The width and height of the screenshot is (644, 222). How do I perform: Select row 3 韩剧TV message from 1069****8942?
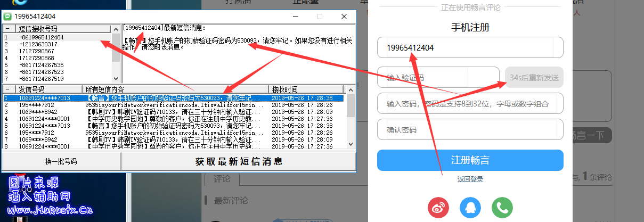click(174, 112)
